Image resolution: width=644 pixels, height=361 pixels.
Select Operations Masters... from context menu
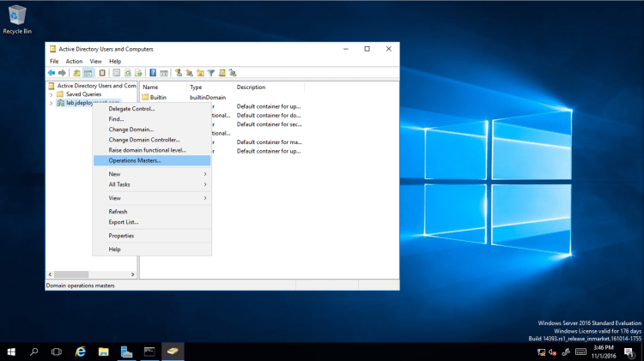tap(135, 160)
